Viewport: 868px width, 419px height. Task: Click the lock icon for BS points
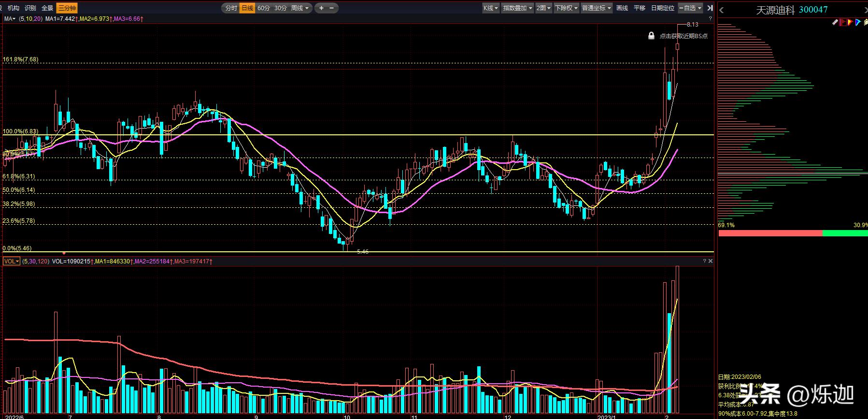651,36
